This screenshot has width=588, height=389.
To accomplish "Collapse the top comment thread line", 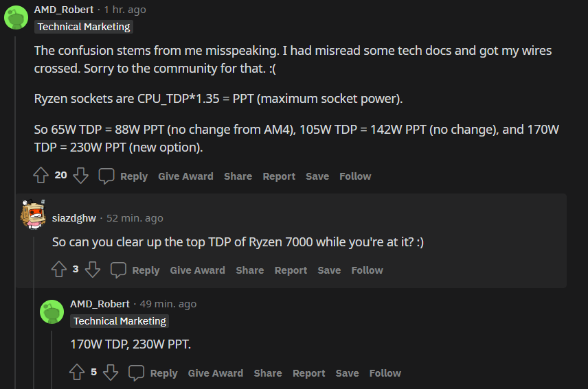I will coord(16,206).
